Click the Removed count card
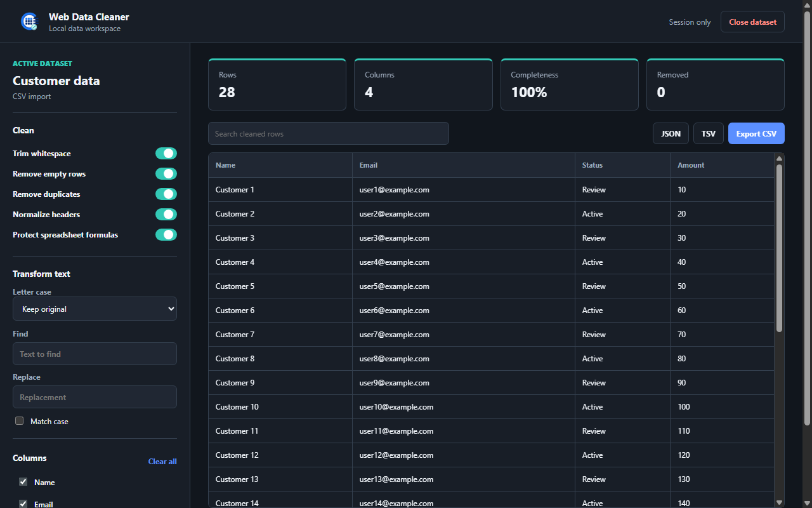 coord(716,84)
